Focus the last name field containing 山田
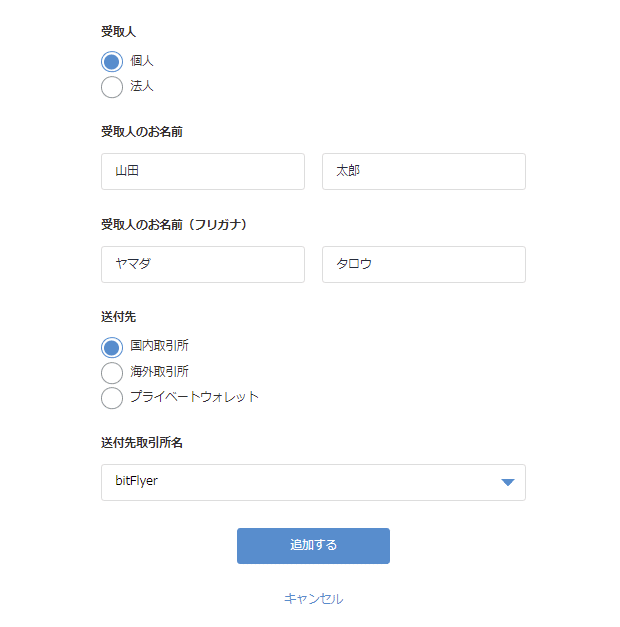Image resolution: width=620 pixels, height=627 pixels. [x=203, y=172]
